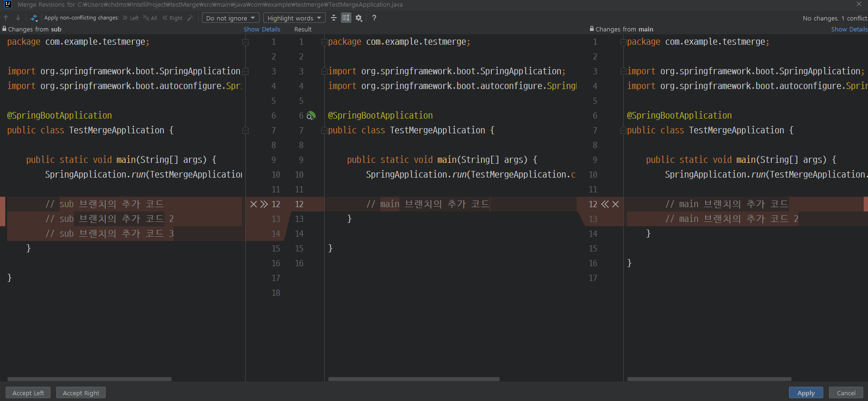
Task: Toggle the lock on Changes from sub
Action: (x=4, y=29)
